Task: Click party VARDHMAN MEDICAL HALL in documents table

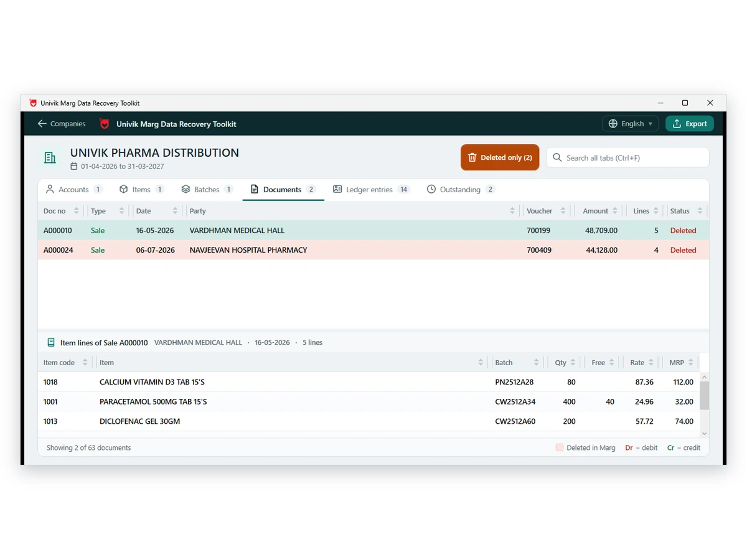Action: pos(237,230)
